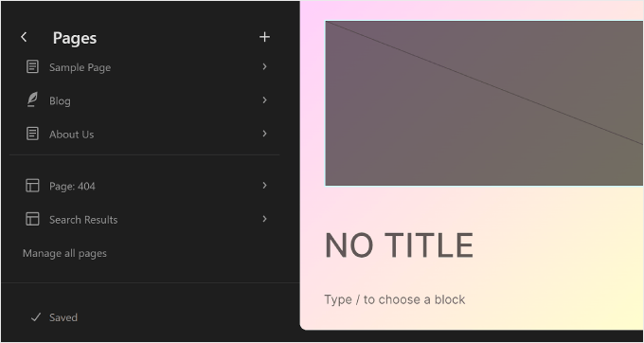644x343 pixels.
Task: Add a new page with plus icon
Action: point(264,37)
